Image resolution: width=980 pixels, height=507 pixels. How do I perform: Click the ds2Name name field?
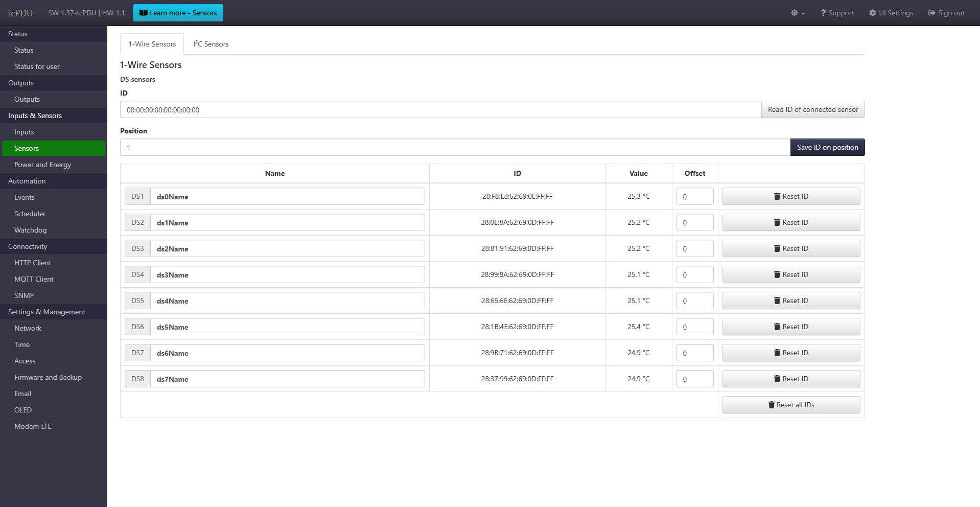pyautogui.click(x=288, y=248)
